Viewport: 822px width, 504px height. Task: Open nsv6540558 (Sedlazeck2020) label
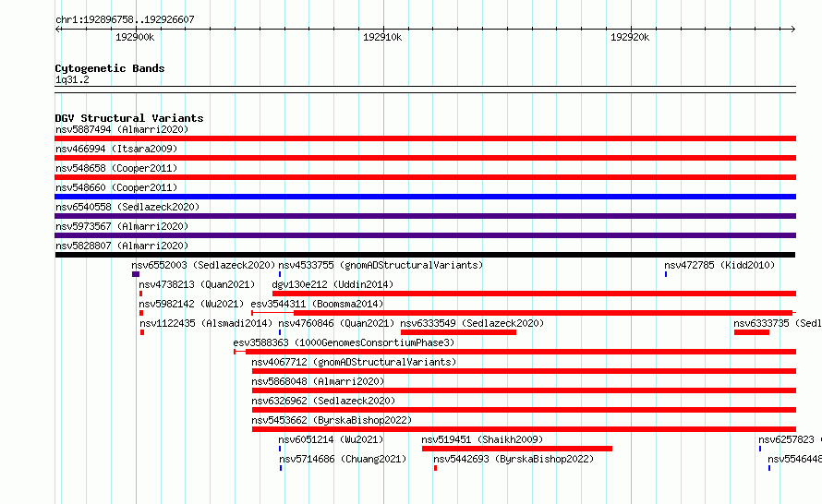point(127,207)
